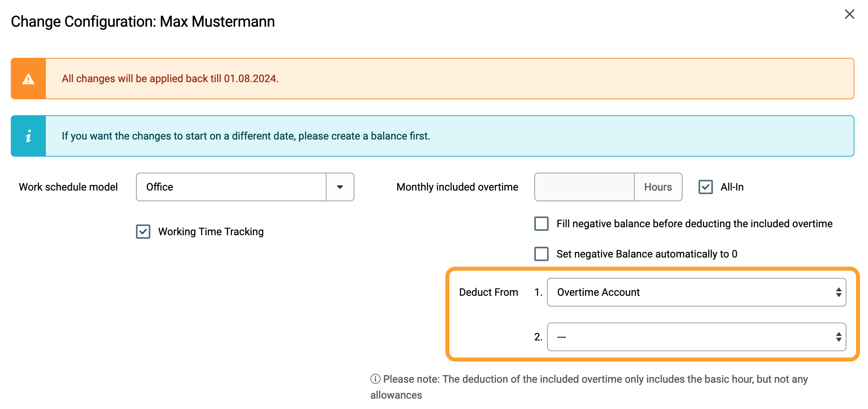The width and height of the screenshot is (868, 409).
Task: Open the Work schedule model dropdown arrow
Action: pyautogui.click(x=340, y=187)
